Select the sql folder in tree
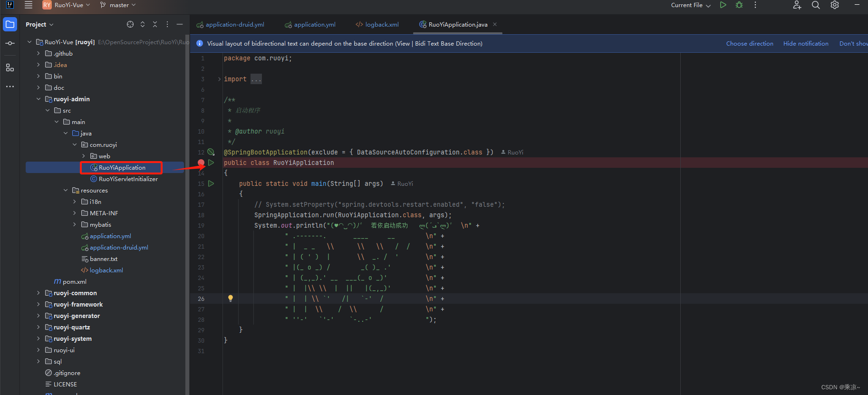 click(53, 361)
